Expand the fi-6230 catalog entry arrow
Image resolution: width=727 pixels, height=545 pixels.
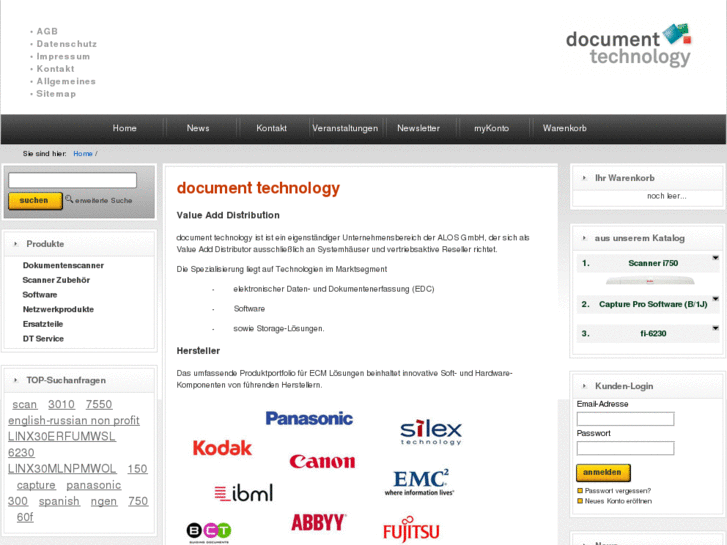[715, 328]
